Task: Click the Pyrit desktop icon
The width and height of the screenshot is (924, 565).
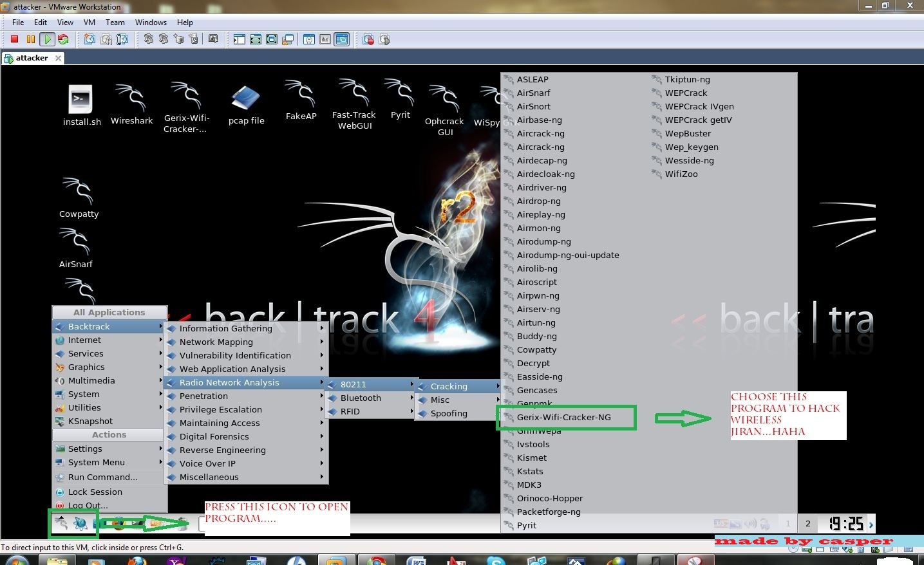Action: coord(400,99)
